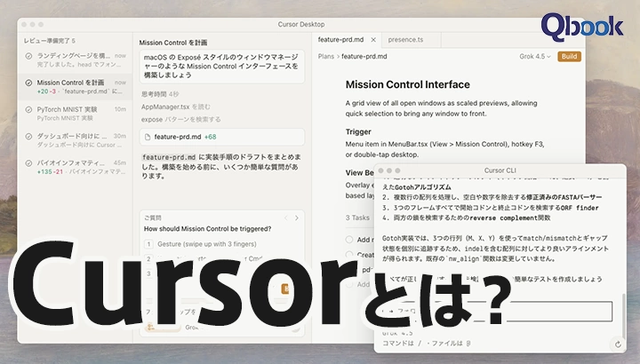Viewport: 640px width, 364px height.
Task: Click the check icon beside ダッシュボード向けに
Action: tap(28, 136)
